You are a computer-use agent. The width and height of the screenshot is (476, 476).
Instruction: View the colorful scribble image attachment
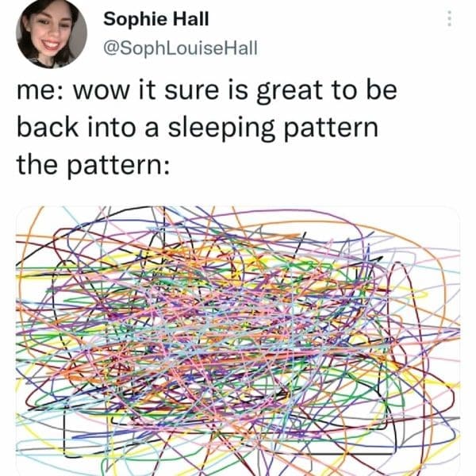coord(238,341)
